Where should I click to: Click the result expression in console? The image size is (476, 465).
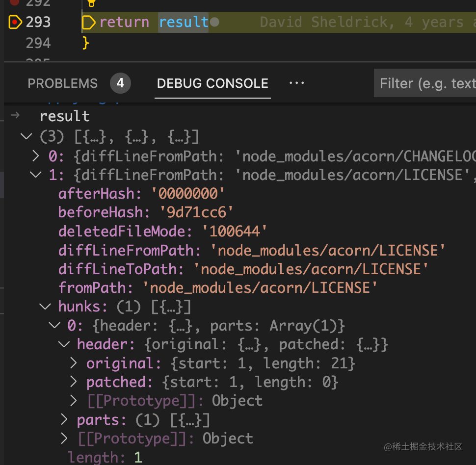65,117
